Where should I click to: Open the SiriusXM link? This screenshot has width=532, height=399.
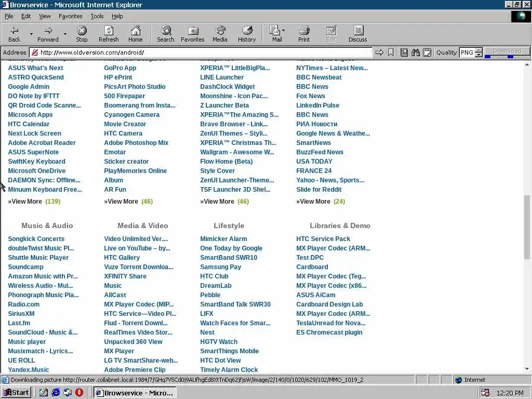pyautogui.click(x=21, y=314)
